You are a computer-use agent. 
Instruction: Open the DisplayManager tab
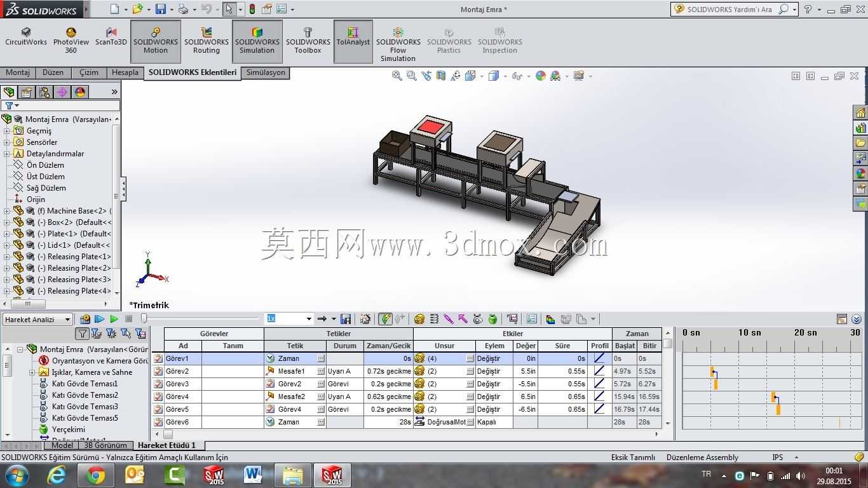pos(80,92)
